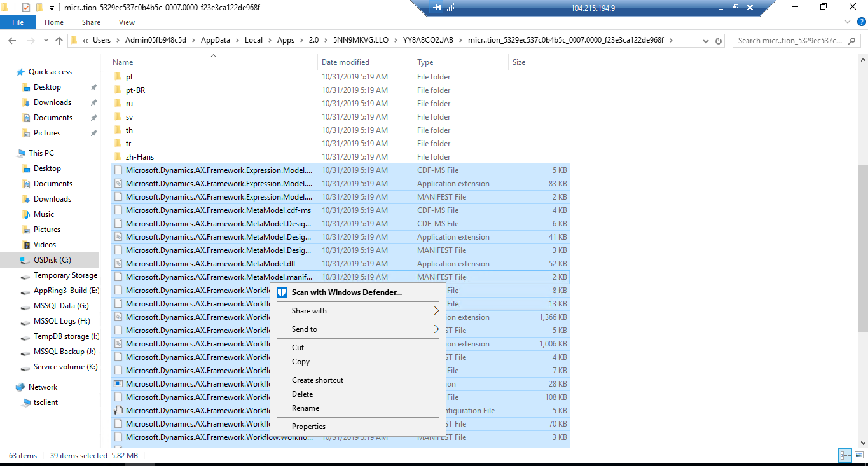Click the Forward navigation arrow

tap(31, 40)
